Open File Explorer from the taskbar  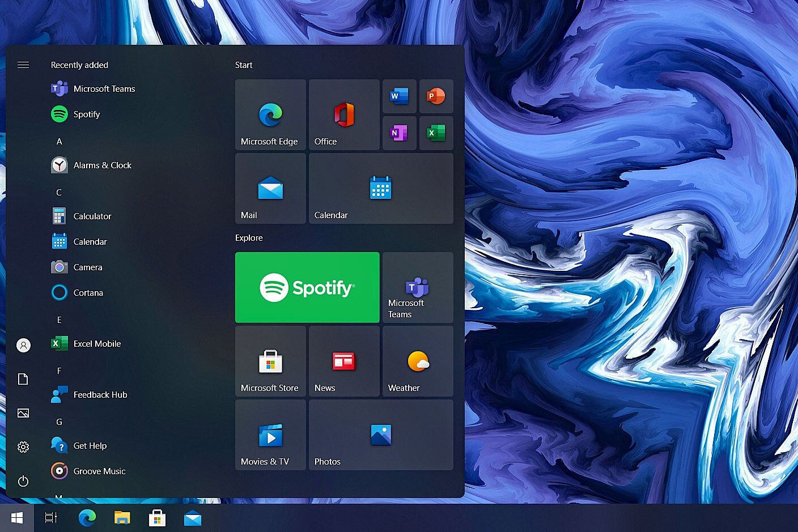pyautogui.click(x=122, y=518)
